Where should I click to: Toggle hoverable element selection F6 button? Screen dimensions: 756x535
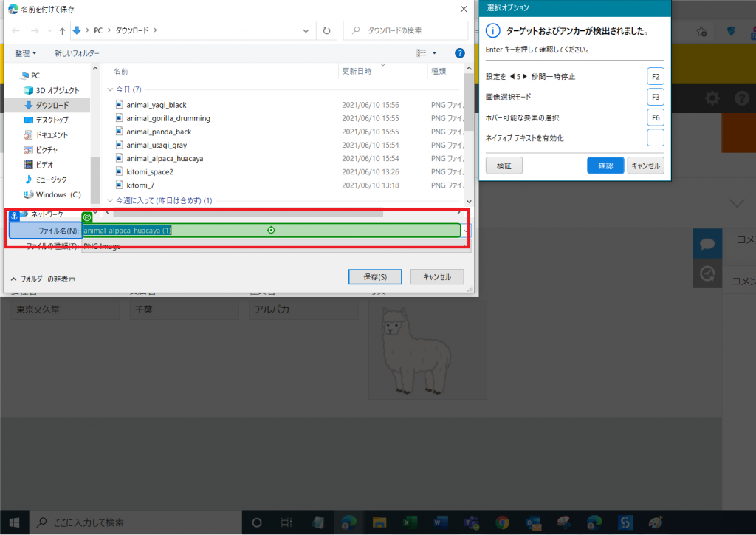pos(655,117)
